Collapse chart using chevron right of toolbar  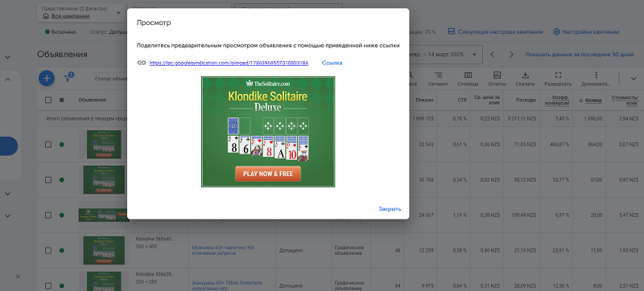click(x=633, y=79)
